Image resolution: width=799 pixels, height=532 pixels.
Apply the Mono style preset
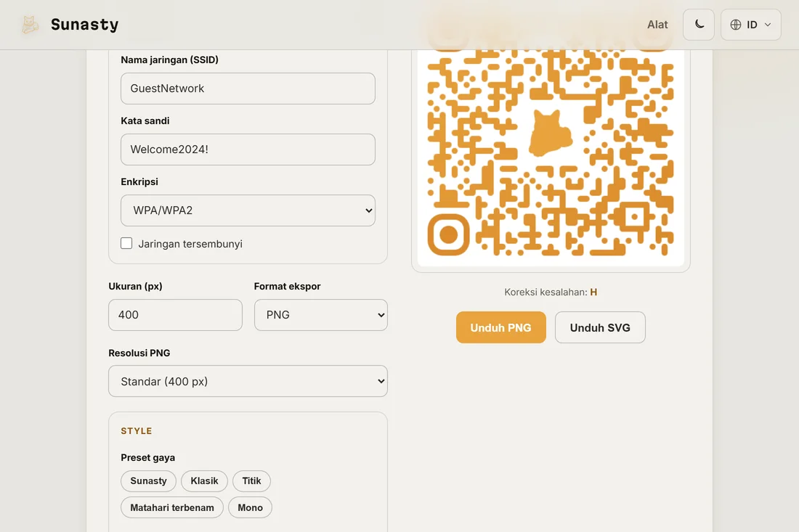pos(250,507)
